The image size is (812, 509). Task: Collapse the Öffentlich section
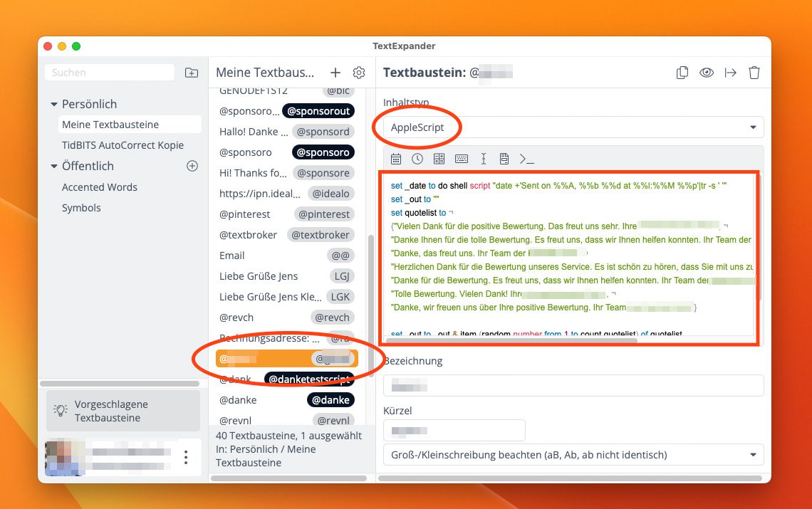(x=55, y=166)
